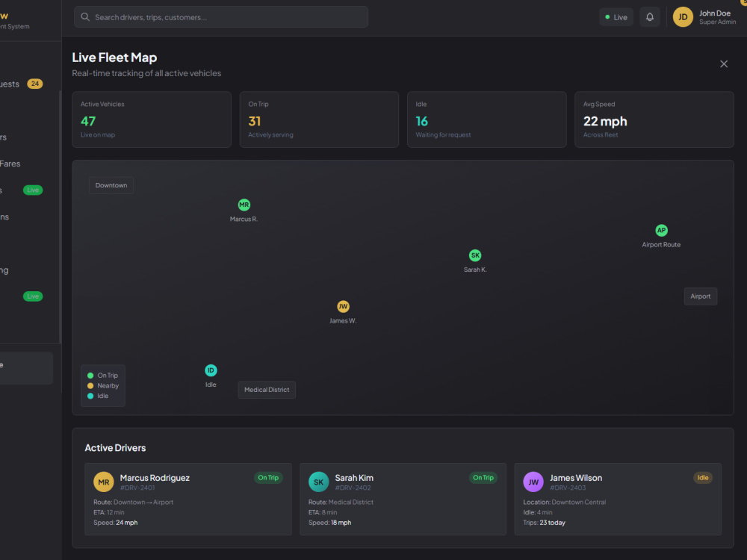Click Route: Downtown → Airport text
The width and height of the screenshot is (747, 560).
tap(134, 502)
